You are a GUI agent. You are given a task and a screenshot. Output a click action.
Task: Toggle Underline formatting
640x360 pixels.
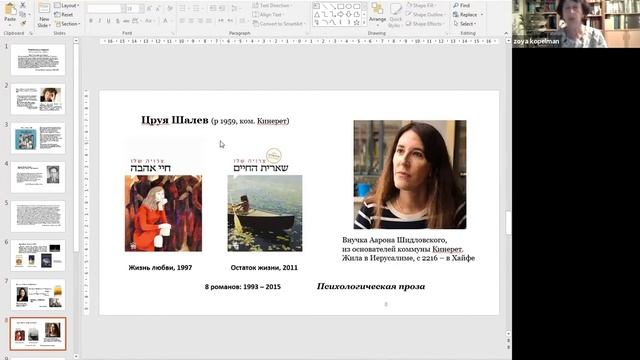[109, 21]
